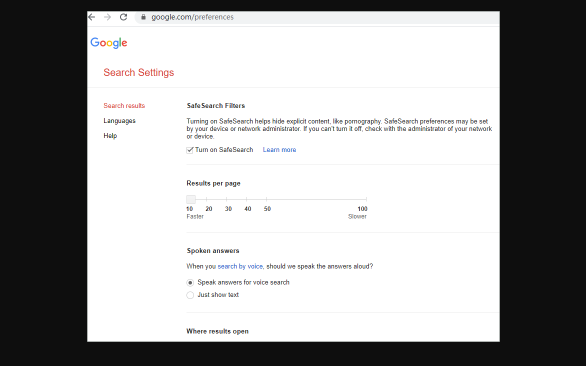Click the Google logo
Screen dimensions: 586x366
(109, 43)
